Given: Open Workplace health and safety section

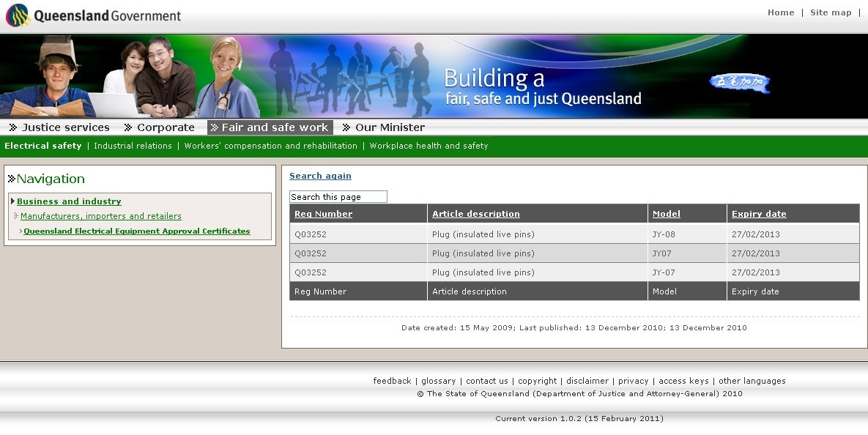Looking at the screenshot, I should [429, 146].
